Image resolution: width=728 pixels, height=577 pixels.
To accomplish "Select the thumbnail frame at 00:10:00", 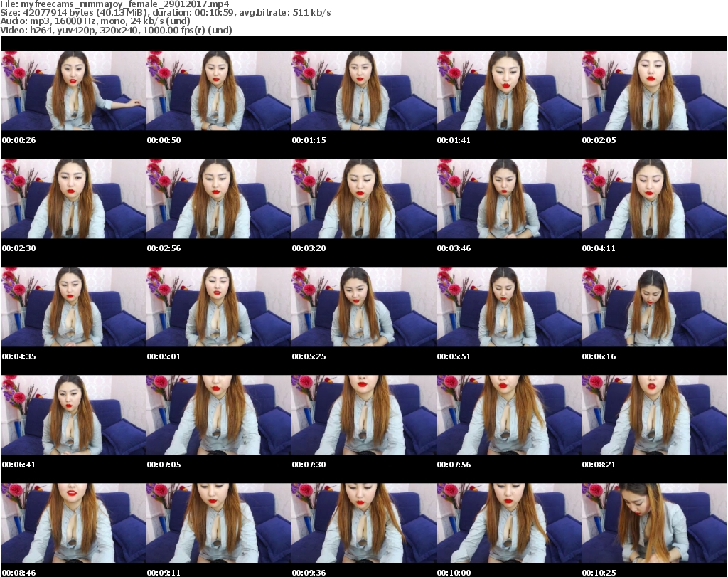I will click(x=509, y=523).
